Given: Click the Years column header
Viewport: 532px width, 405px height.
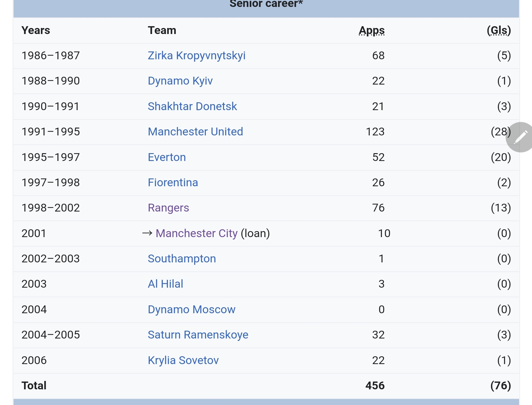Looking at the screenshot, I should pos(36,30).
